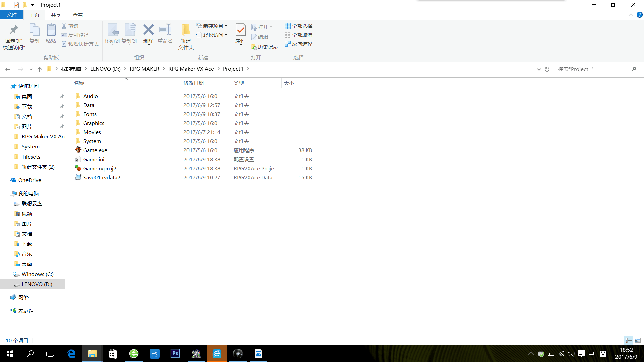The image size is (644, 362).
Task: Open Photoshop from the taskbar
Action: tap(175, 353)
